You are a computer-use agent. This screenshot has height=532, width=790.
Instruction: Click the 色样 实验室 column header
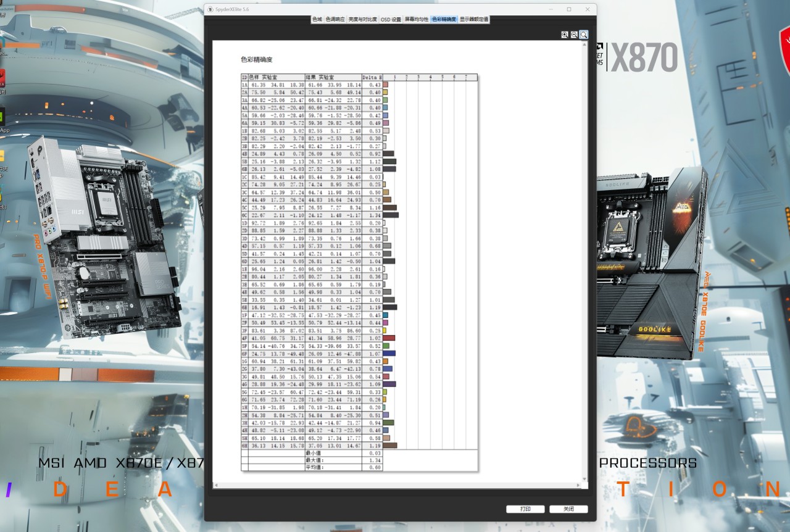coord(276,77)
